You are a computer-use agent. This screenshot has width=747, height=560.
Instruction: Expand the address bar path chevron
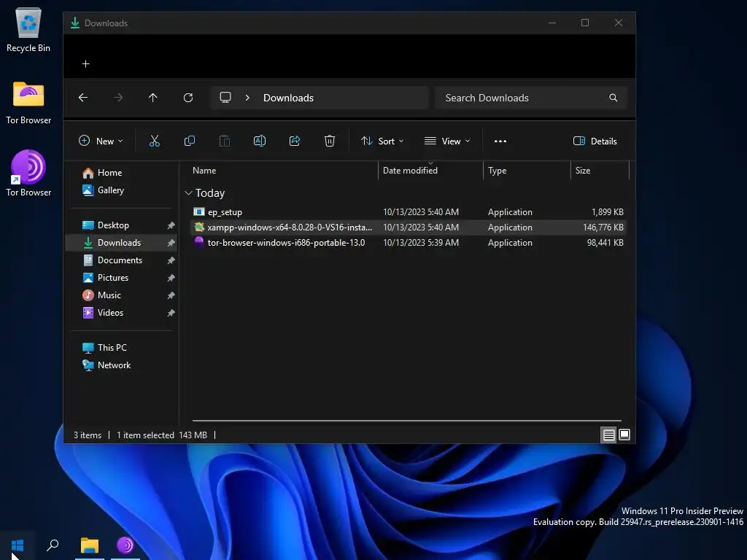pos(247,98)
